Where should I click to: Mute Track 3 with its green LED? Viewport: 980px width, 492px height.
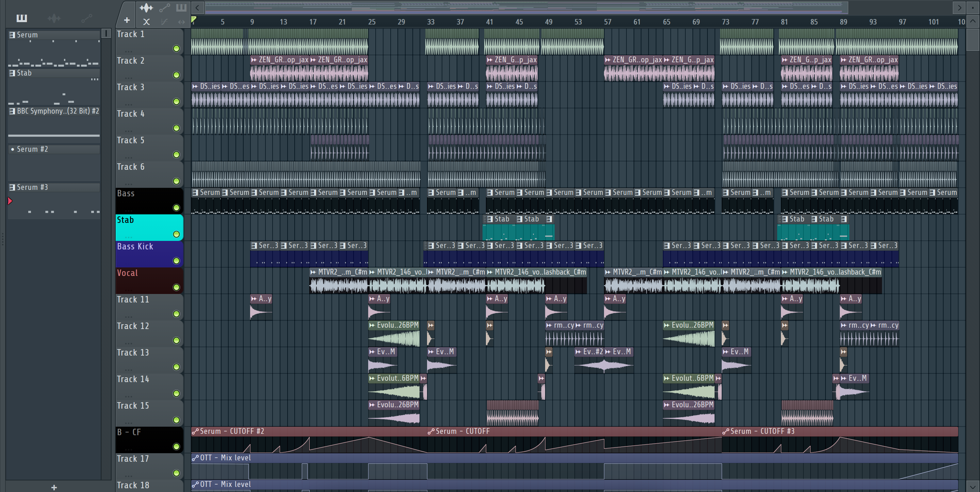176,102
